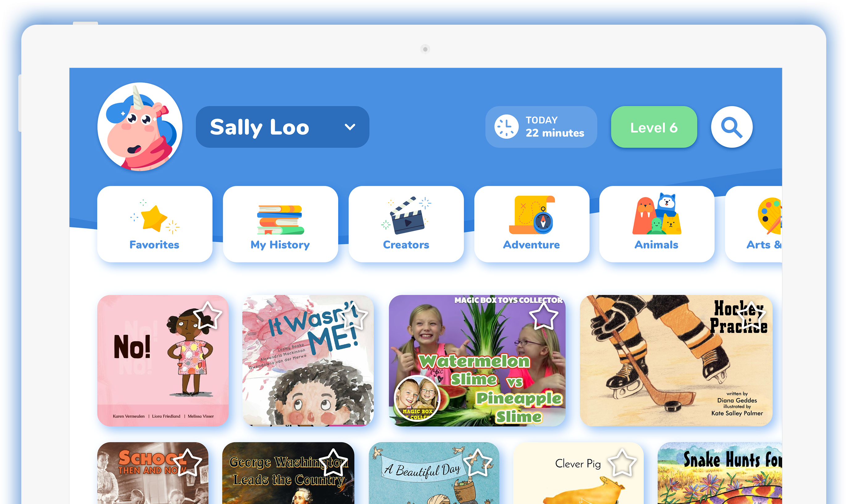Choose the Animals category tile

click(656, 224)
